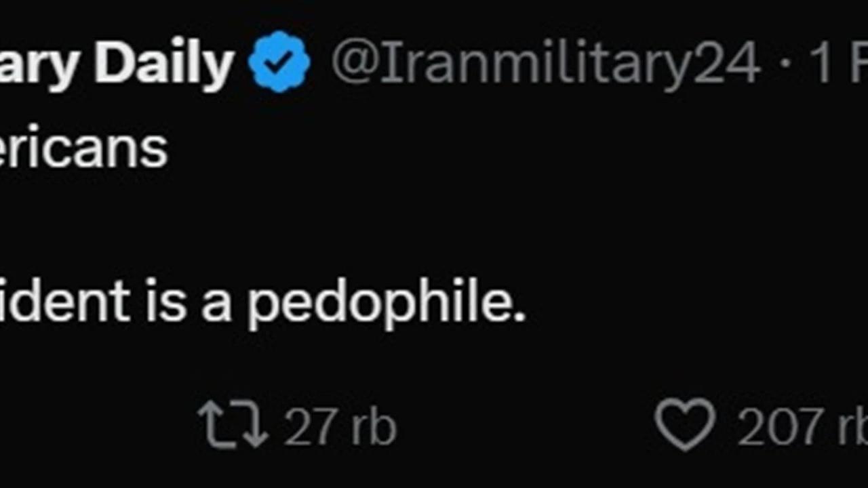Click the 207 rb likes count
The width and height of the screenshot is (868, 488).
[802, 427]
